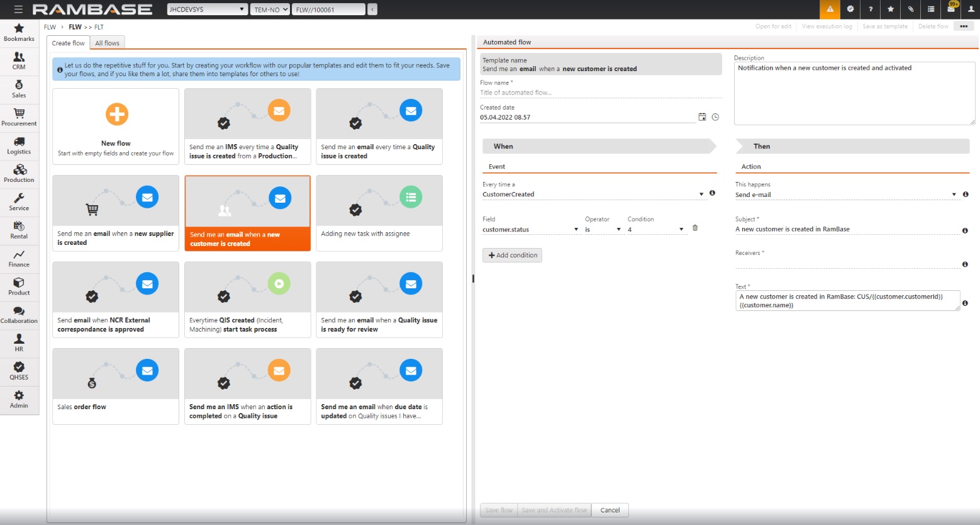
Task: Select the Create flow tab
Action: click(x=68, y=43)
